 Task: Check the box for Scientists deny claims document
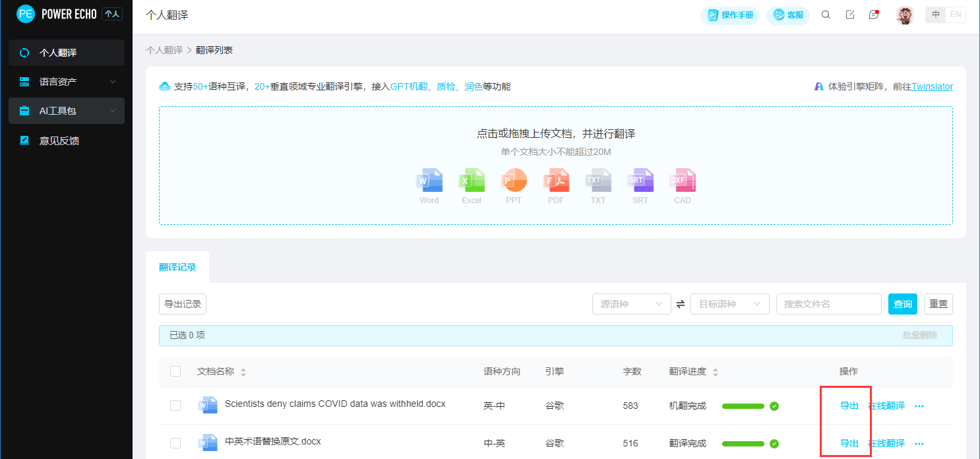(175, 406)
